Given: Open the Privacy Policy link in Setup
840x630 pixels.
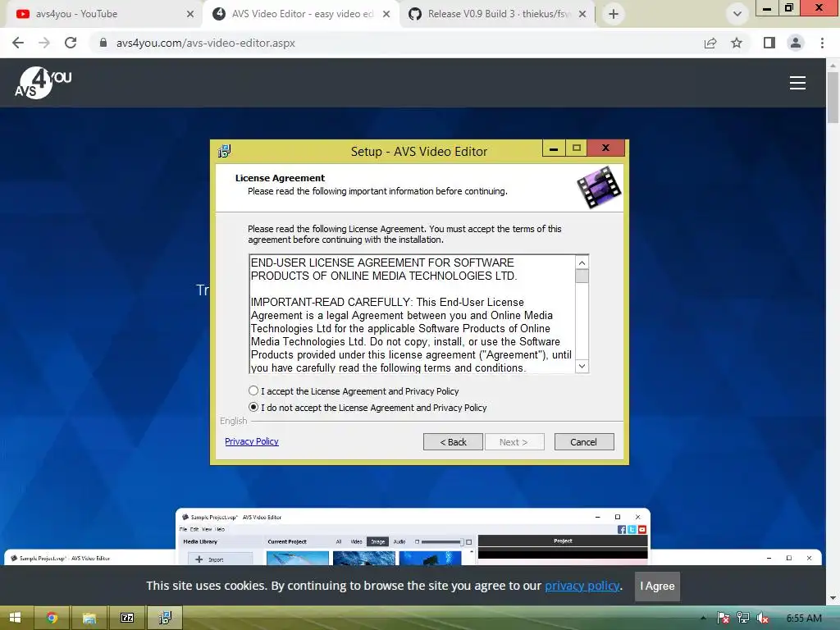Looking at the screenshot, I should click(251, 441).
